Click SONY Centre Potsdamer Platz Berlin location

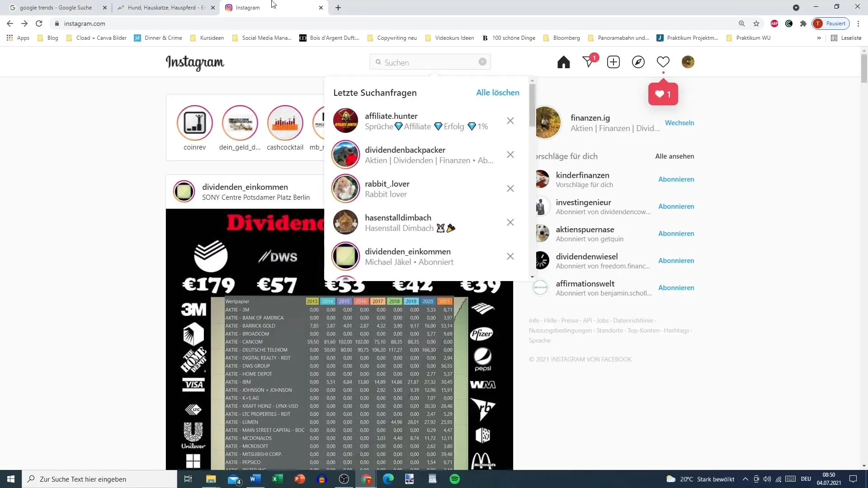(x=256, y=197)
